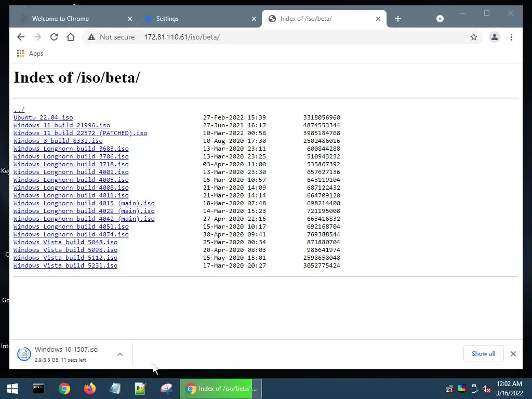Open the Chrome profile avatar menu

click(x=495, y=37)
